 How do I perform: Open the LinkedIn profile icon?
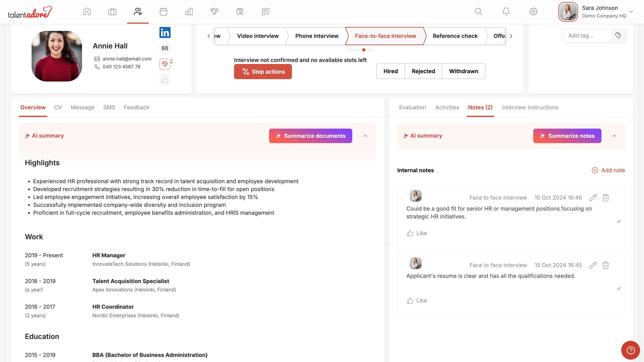click(165, 32)
